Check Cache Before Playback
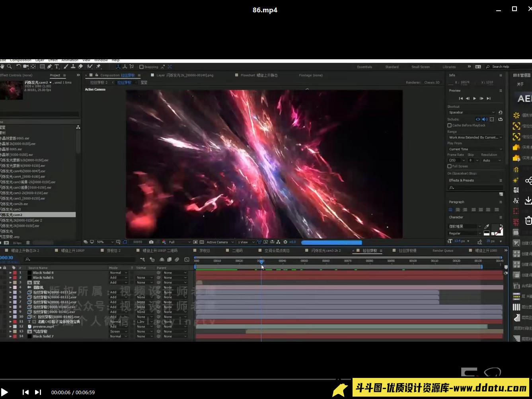The width and height of the screenshot is (532, 399). (x=449, y=125)
